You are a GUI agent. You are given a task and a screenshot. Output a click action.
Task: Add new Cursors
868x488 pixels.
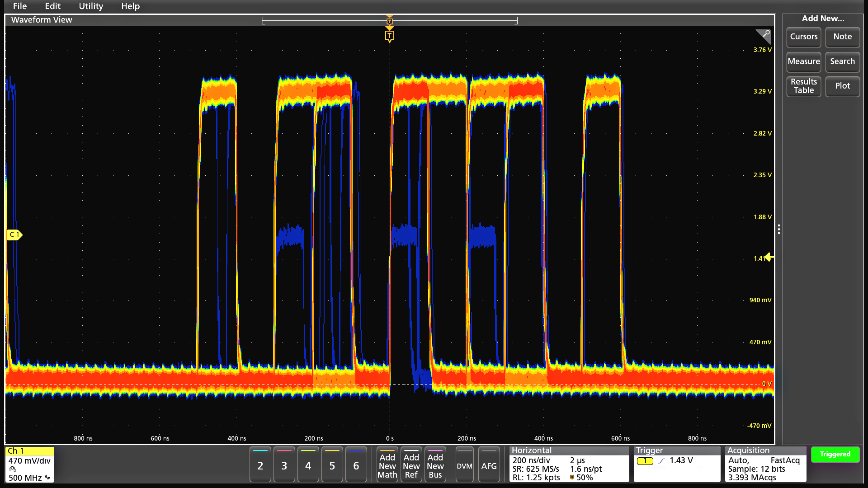[x=803, y=37]
